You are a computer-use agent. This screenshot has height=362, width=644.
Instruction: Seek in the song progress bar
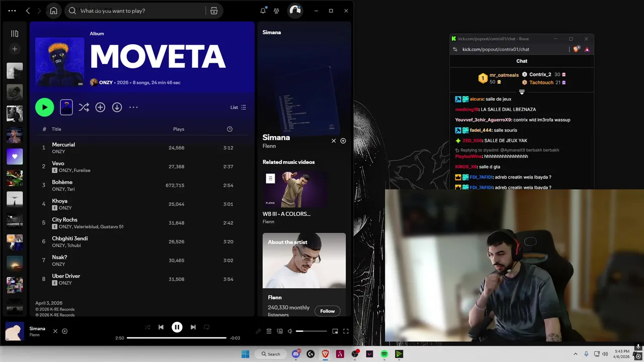(177, 338)
